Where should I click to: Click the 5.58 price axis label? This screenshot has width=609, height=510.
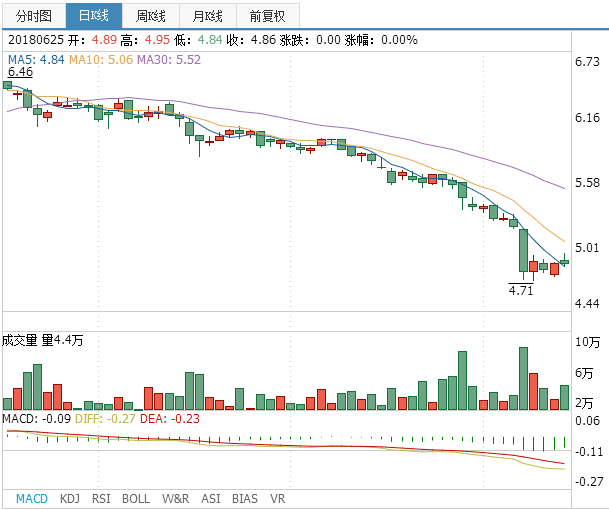click(587, 183)
